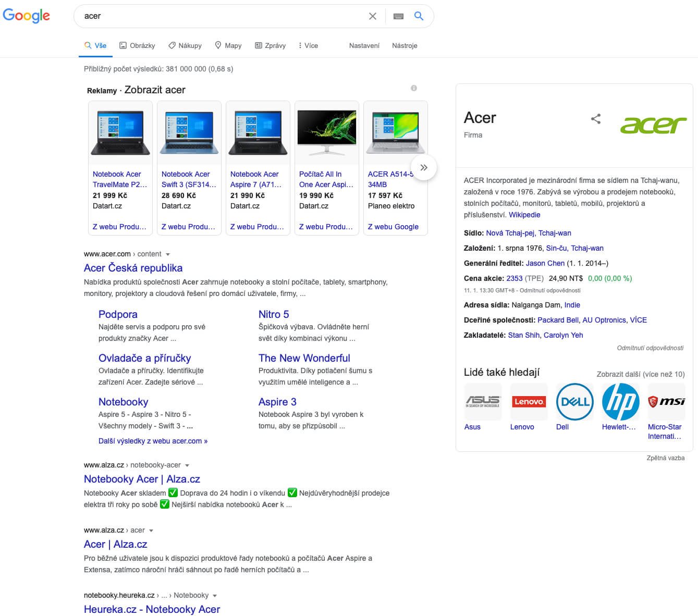
Task: Open Acer | Alza.cz result
Action: pyautogui.click(x=115, y=544)
